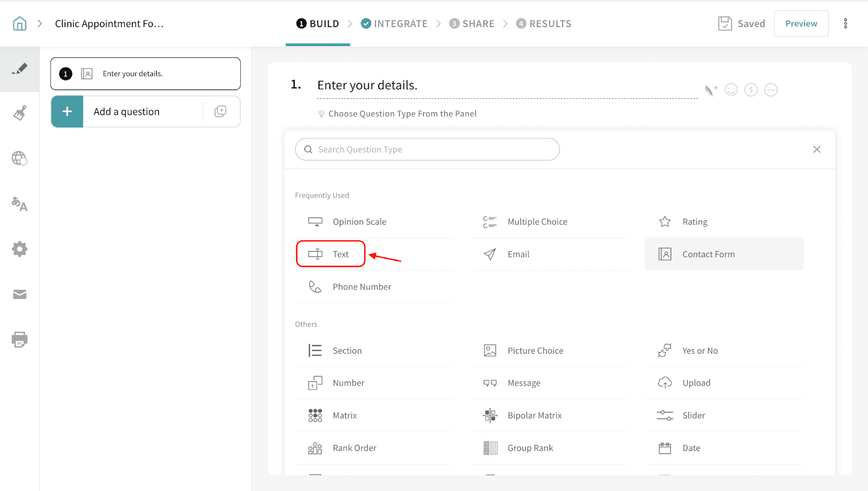Select the Slider question type
Image resolution: width=868 pixels, height=491 pixels.
(x=693, y=416)
